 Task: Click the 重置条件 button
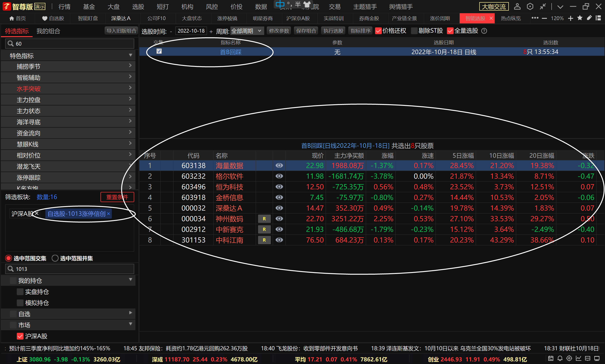(x=117, y=197)
